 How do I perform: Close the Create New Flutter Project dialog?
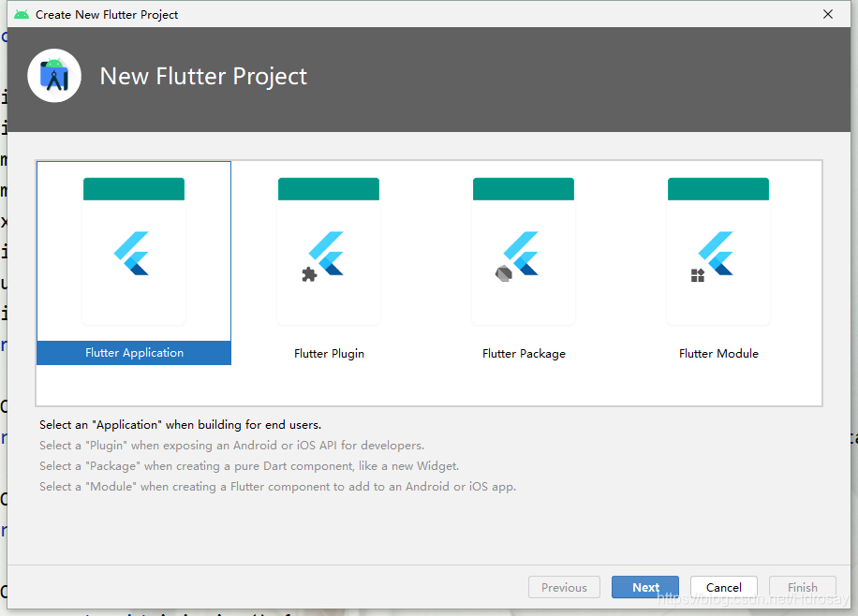point(828,14)
